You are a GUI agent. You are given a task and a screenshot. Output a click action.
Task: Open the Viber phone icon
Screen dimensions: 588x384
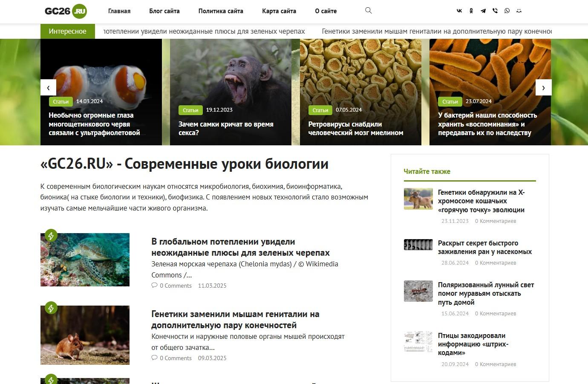495,11
